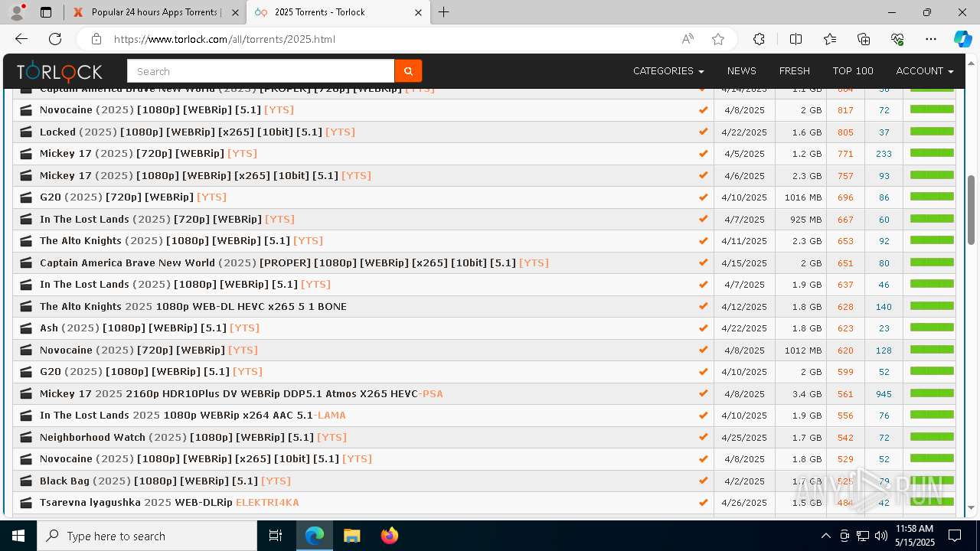980x551 pixels.
Task: Open Collections icon in toolbar
Action: [x=864, y=39]
